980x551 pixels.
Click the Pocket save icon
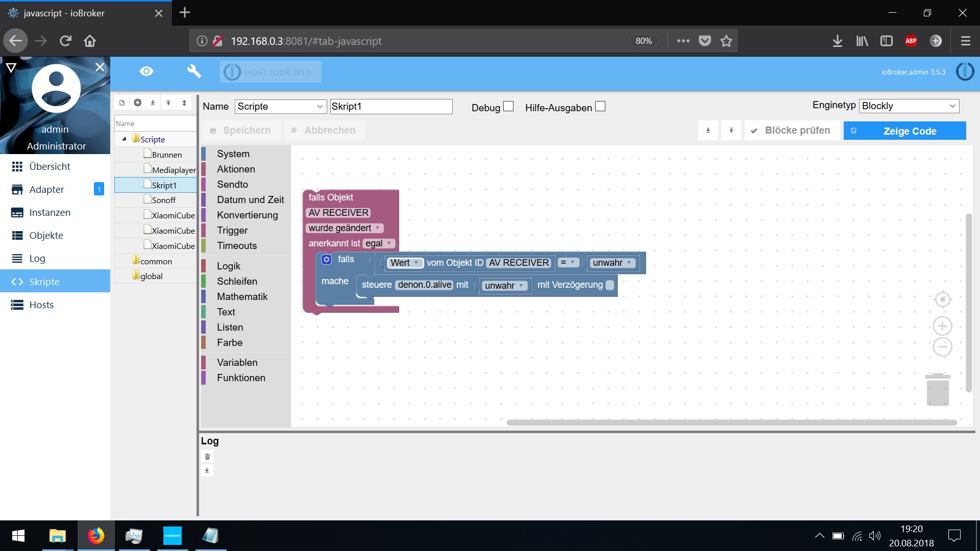(x=705, y=41)
